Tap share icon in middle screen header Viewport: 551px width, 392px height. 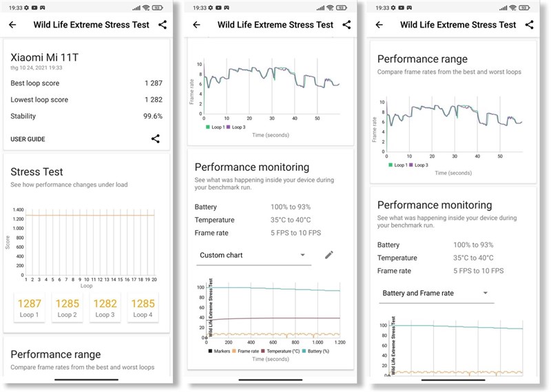(x=346, y=25)
